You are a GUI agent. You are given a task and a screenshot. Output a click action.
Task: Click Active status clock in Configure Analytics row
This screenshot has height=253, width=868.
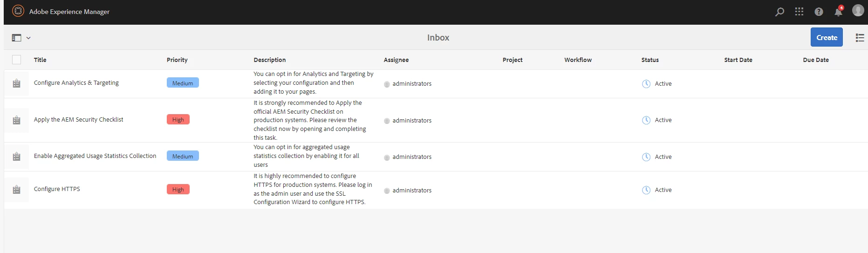646,84
